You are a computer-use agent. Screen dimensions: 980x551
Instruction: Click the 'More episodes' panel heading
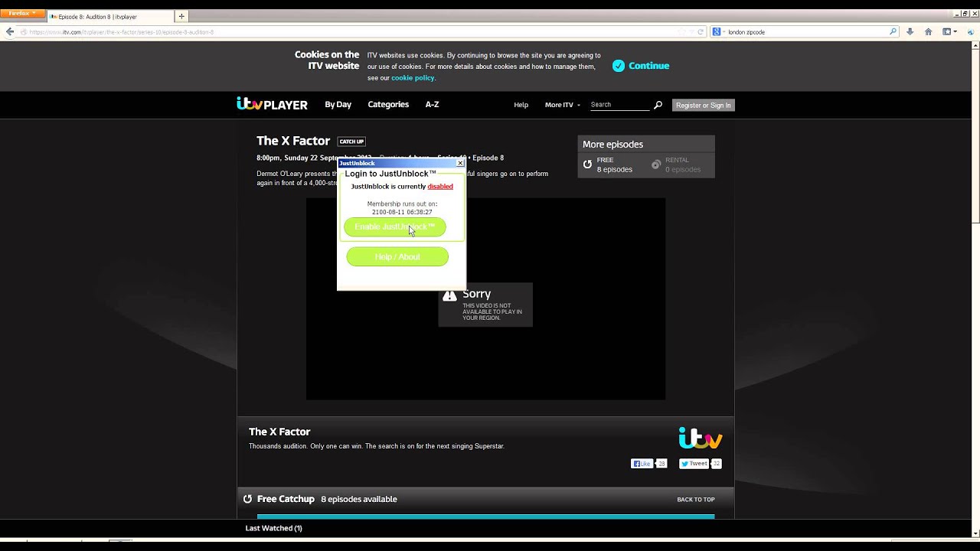612,145
